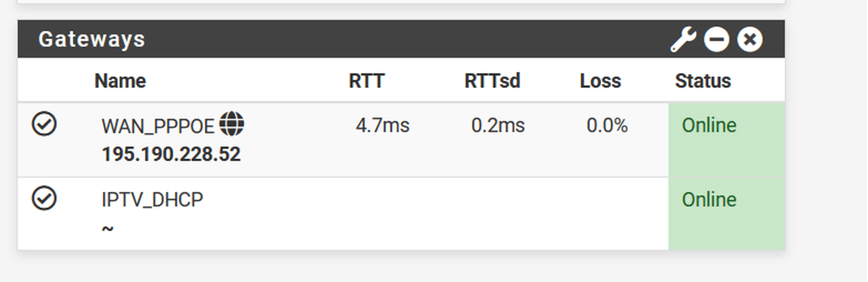Click the globe icon beside WAN_PPPOE
Viewport: 868px width, 282px height.
point(232,124)
